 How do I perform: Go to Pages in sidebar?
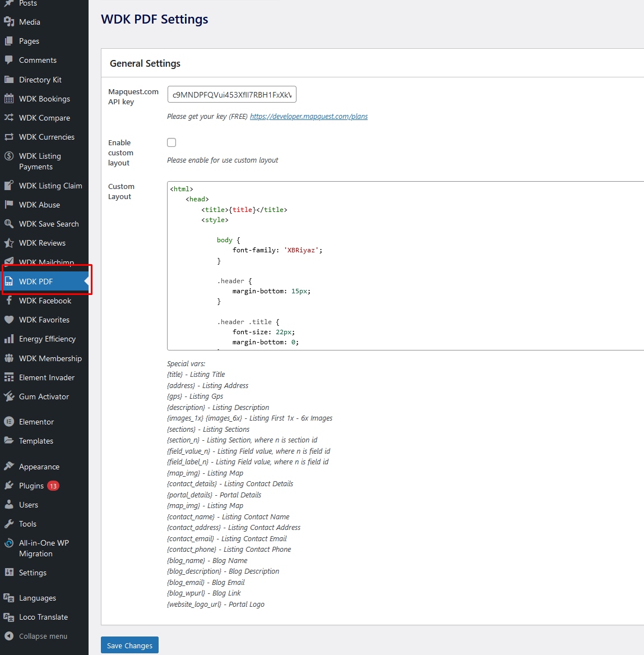(44, 41)
